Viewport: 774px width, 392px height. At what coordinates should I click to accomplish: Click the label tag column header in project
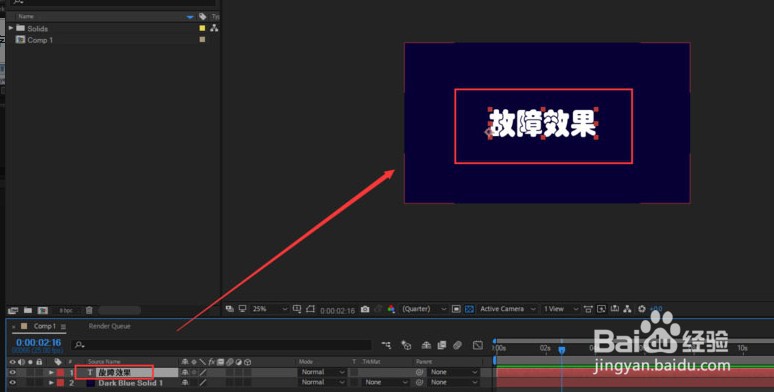pyautogui.click(x=202, y=17)
